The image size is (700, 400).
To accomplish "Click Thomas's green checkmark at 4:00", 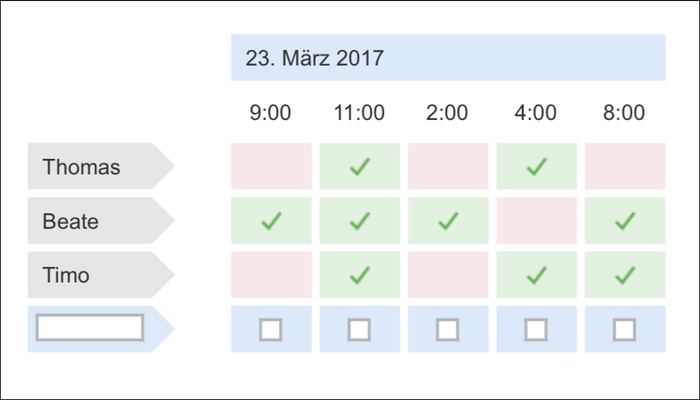I will pos(537,167).
